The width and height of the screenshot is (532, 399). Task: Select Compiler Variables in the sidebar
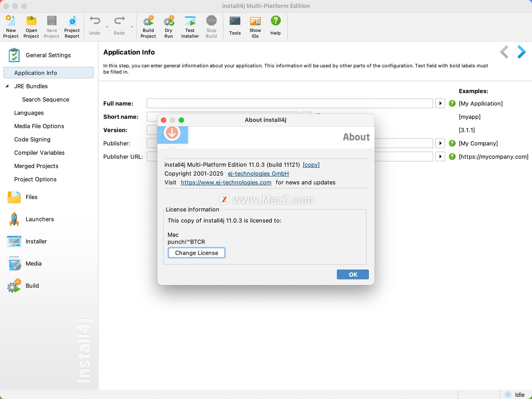coord(39,153)
